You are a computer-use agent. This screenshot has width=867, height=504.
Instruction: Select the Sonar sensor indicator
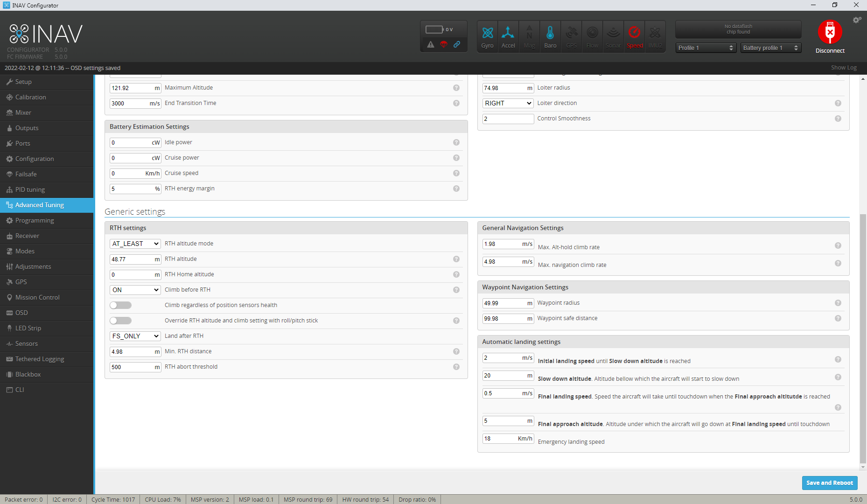(x=613, y=36)
